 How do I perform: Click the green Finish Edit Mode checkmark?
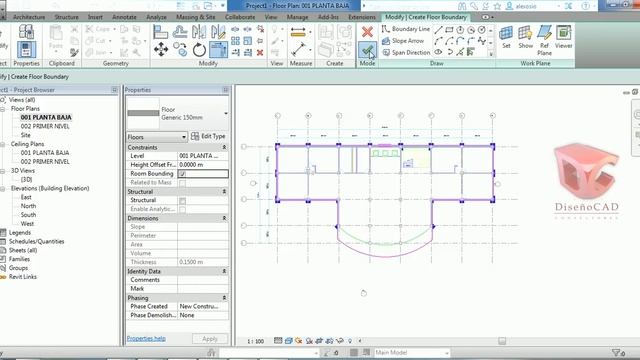[367, 50]
